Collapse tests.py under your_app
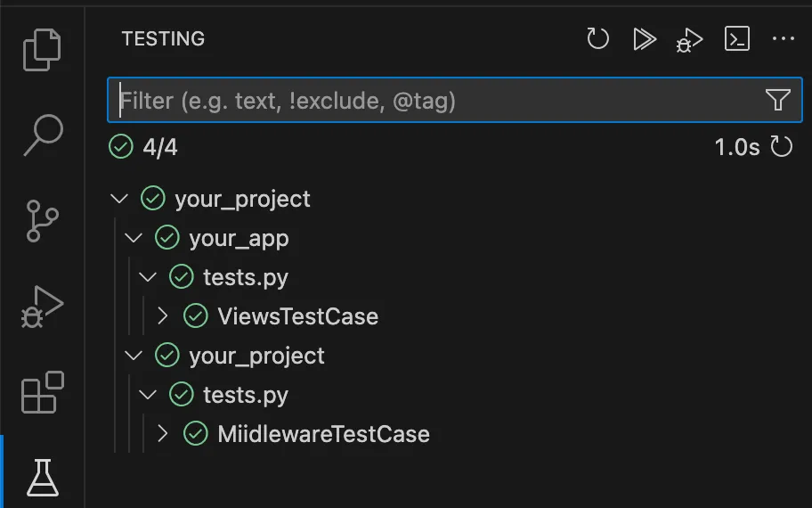 148,277
